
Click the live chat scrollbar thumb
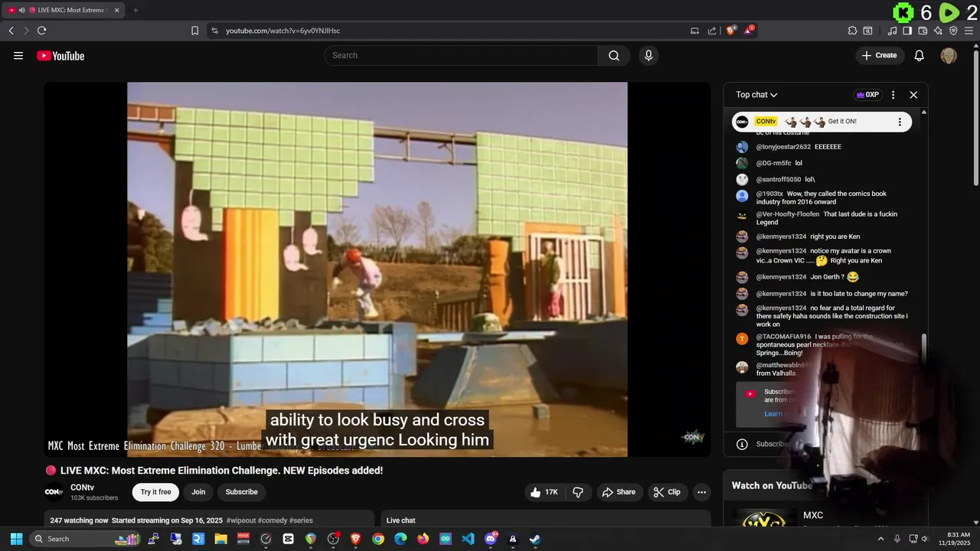click(x=924, y=350)
